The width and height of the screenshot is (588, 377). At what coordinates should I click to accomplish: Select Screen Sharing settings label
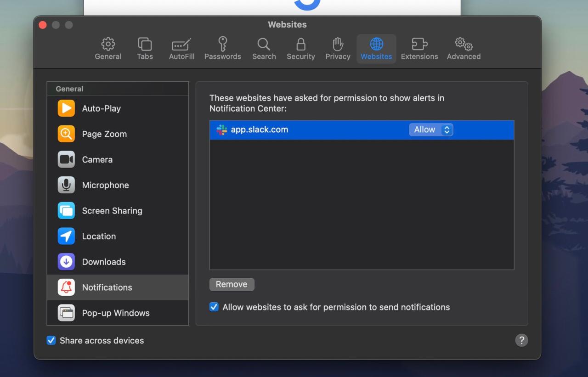point(112,211)
